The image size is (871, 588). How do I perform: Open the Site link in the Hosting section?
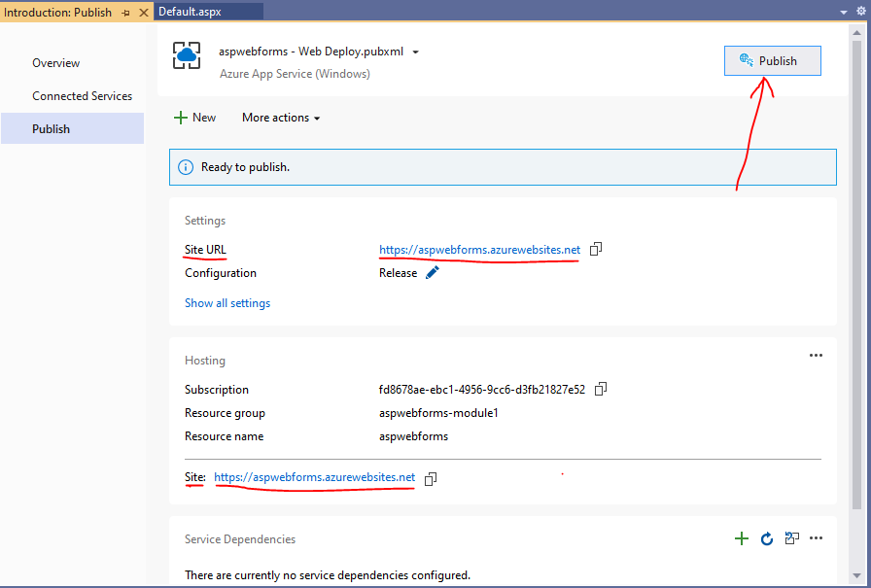[x=314, y=477]
